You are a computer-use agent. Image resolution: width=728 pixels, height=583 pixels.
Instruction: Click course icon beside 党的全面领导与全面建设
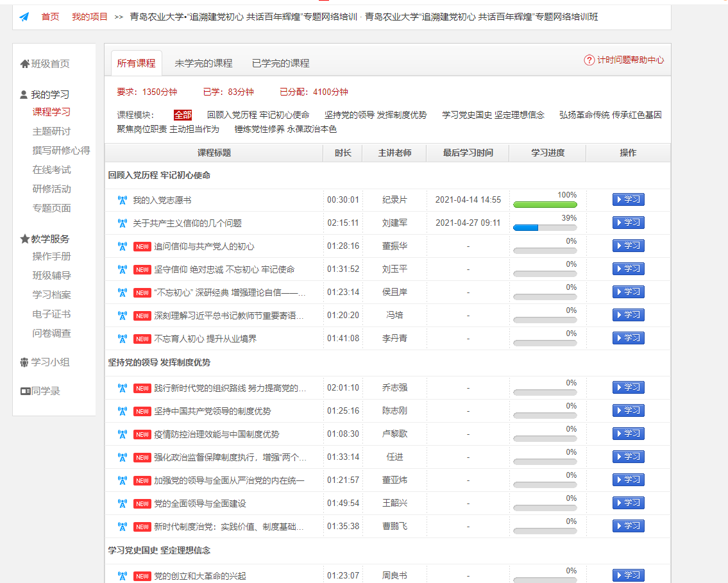coord(122,503)
